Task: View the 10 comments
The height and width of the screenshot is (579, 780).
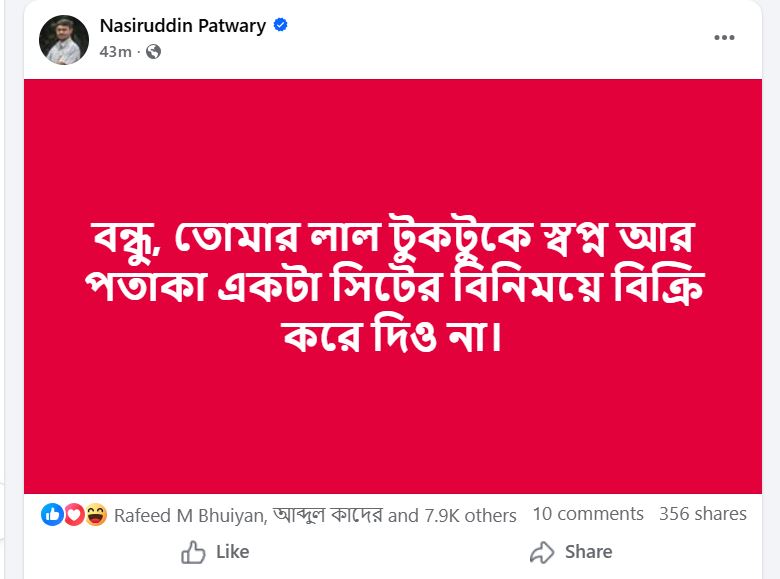Action: pos(588,514)
